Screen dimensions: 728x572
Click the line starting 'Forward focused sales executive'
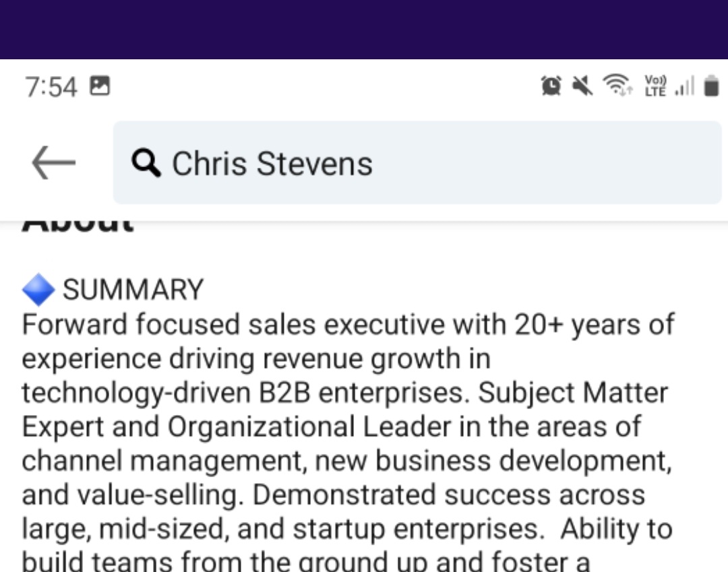pos(348,324)
